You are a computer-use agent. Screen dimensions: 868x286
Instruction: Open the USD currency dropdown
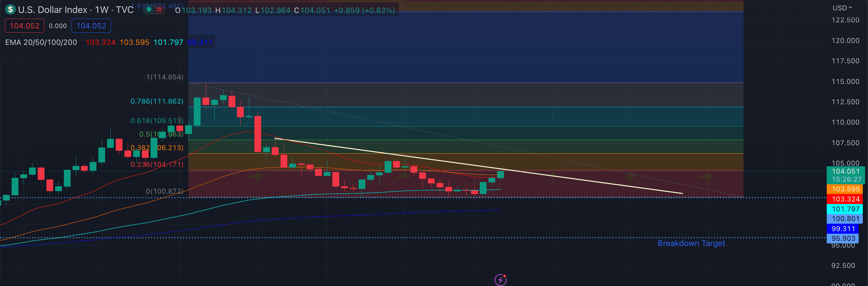843,8
